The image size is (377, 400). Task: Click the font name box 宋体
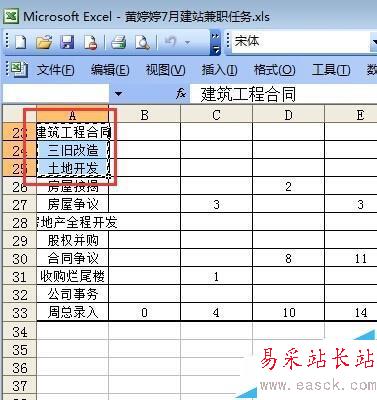click(302, 41)
